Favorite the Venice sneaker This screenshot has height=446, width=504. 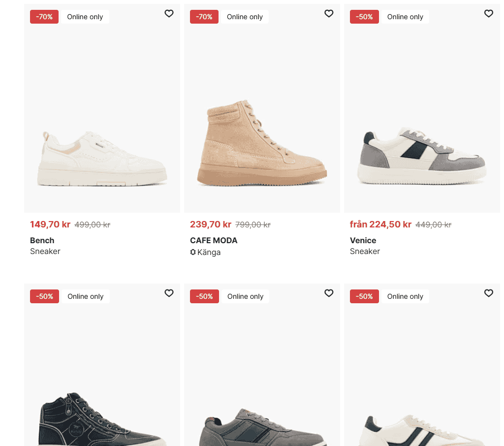tap(488, 14)
